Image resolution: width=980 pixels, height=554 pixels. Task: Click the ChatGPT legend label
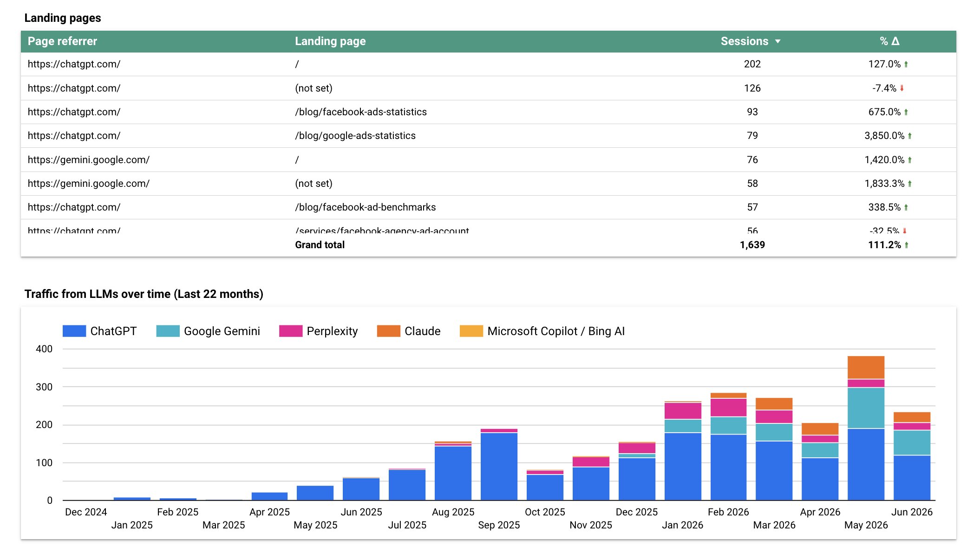(113, 331)
